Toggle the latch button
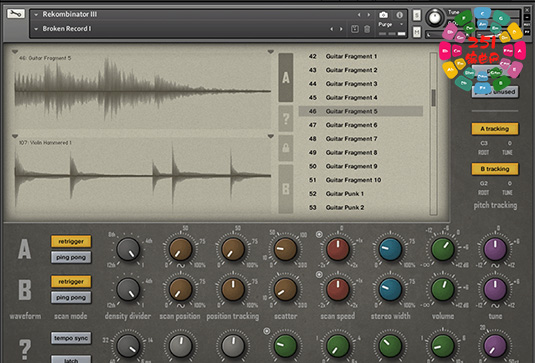 (x=71, y=360)
